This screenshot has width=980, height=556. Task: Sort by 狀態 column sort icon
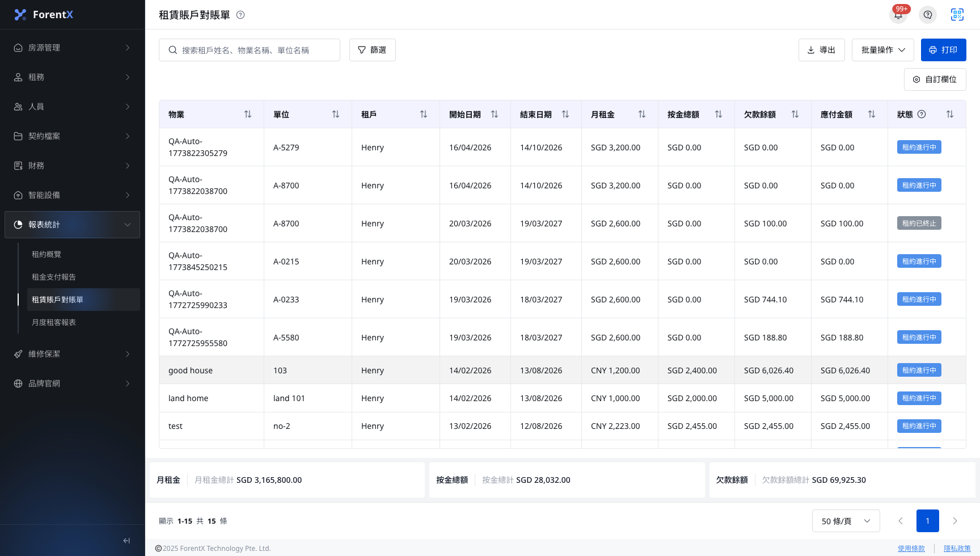coord(950,114)
